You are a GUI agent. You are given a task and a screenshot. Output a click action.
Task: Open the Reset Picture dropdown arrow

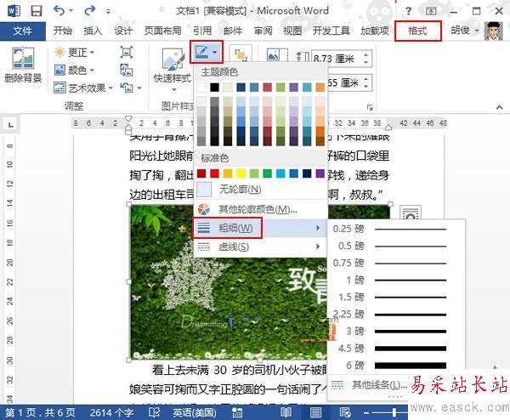[x=139, y=88]
